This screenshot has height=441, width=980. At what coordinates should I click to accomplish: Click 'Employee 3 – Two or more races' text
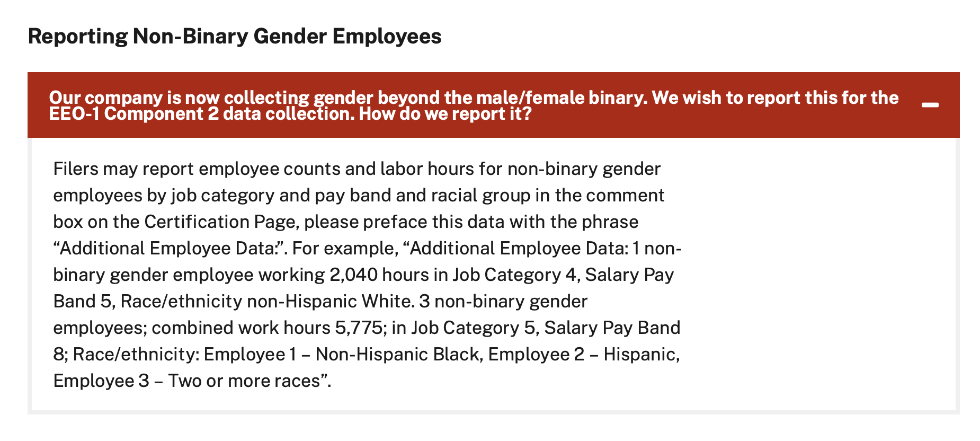[187, 381]
